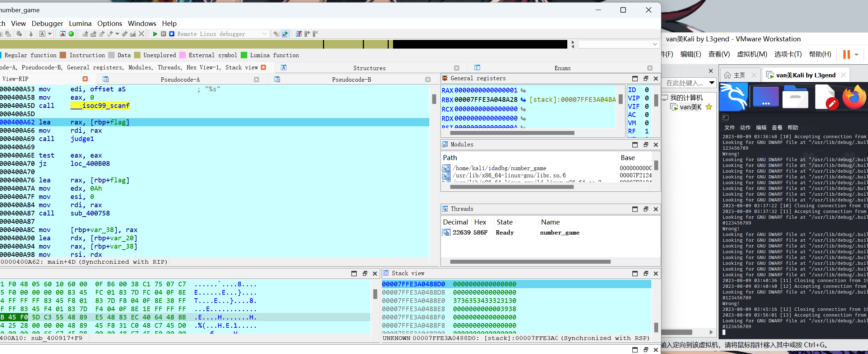The height and width of the screenshot is (354, 868).
Task: Sort threads by State column header
Action: pos(505,222)
